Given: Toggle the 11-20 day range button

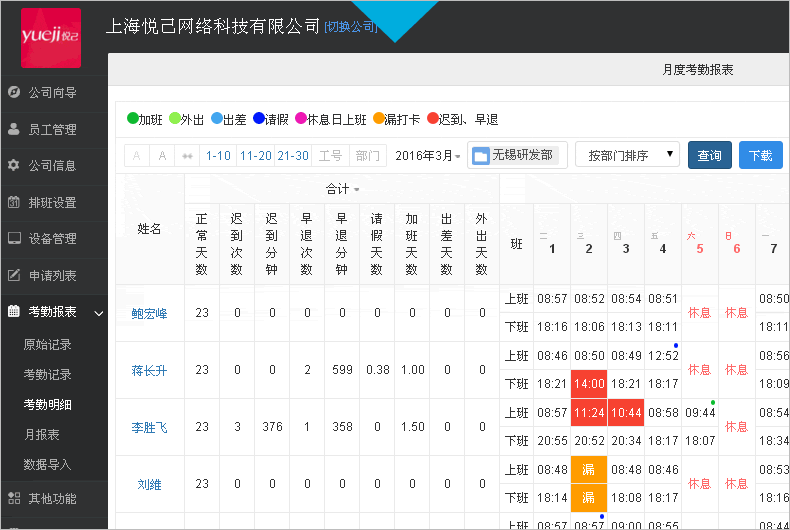Looking at the screenshot, I should [x=256, y=156].
